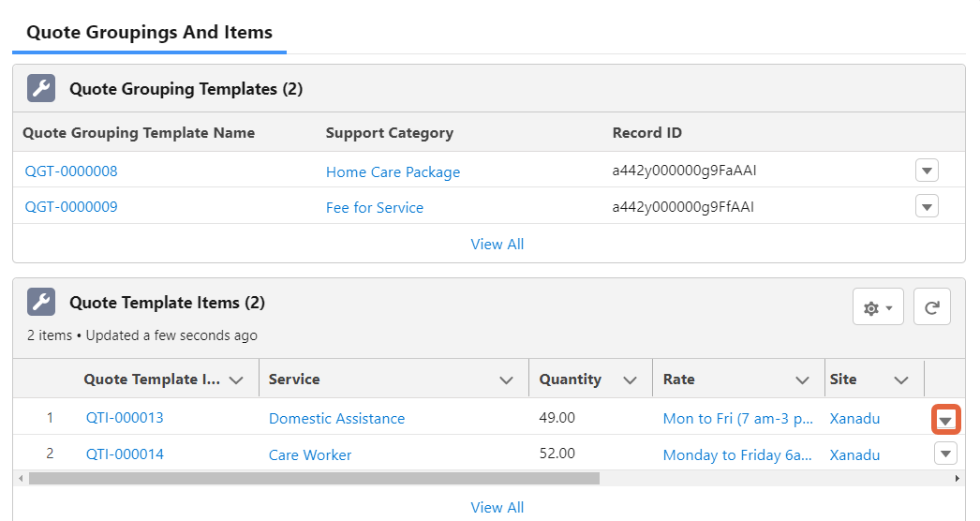
Task: Open the Fee for Service category link
Action: click(374, 207)
